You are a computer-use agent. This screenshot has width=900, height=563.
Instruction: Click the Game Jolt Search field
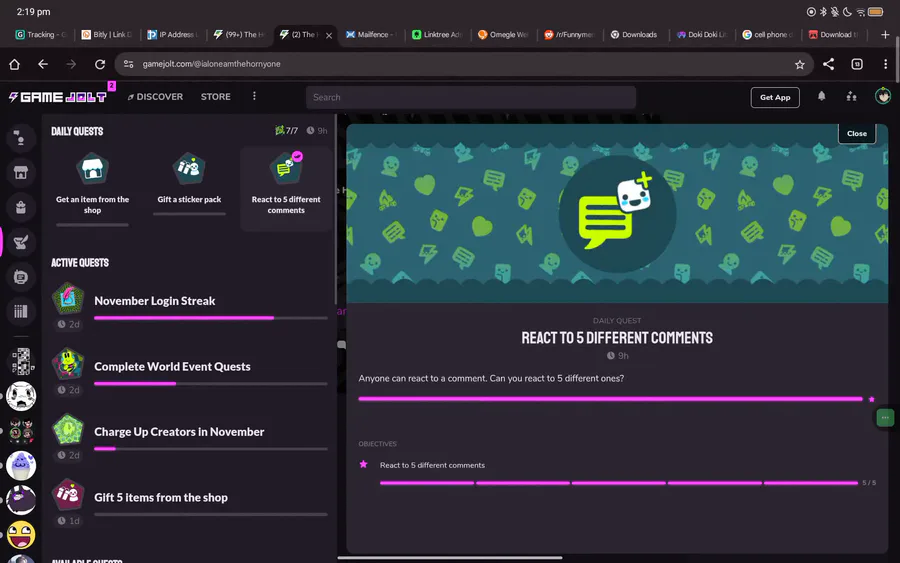pyautogui.click(x=471, y=98)
